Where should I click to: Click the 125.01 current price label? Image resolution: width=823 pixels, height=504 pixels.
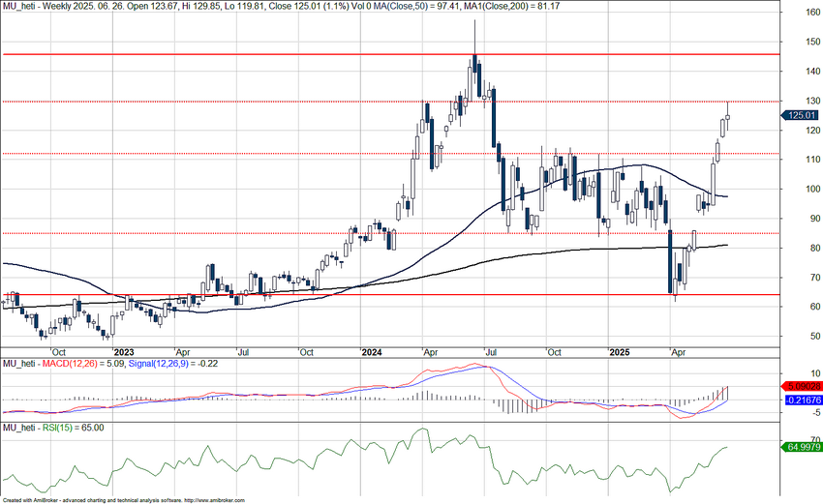[x=801, y=115]
